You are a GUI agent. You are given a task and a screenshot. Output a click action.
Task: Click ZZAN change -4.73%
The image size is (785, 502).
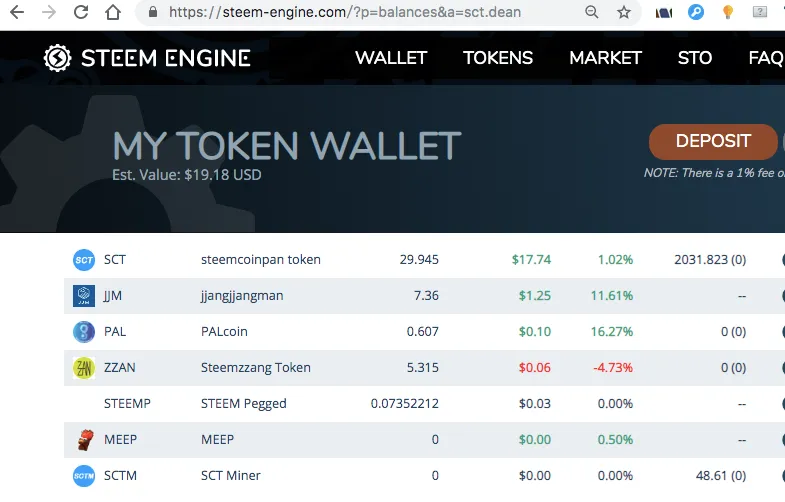613,368
